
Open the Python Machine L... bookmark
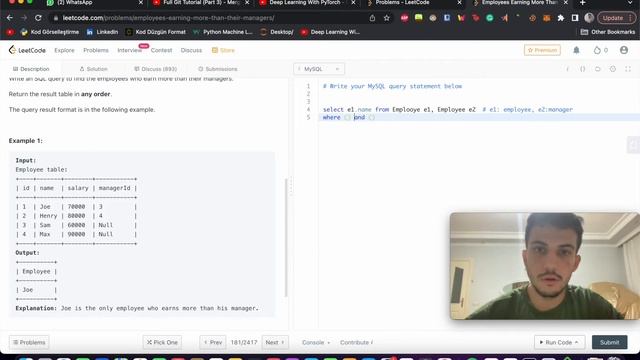223,32
